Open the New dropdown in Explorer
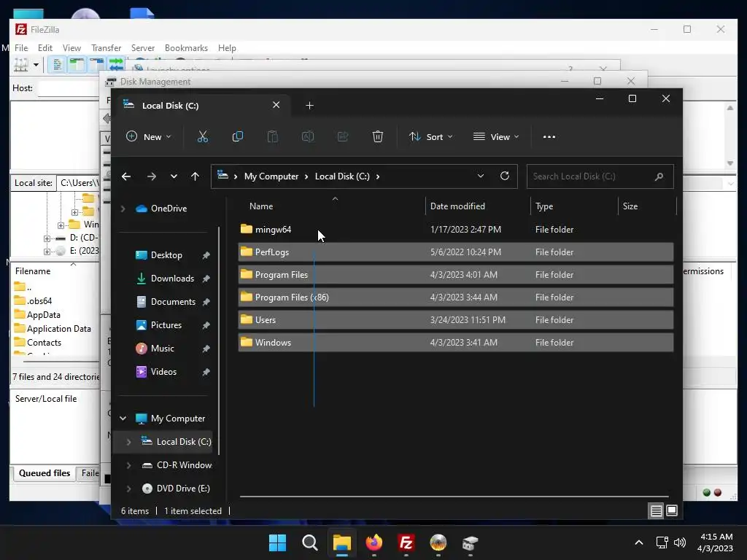Screen dimensions: 747x560 tap(148, 137)
